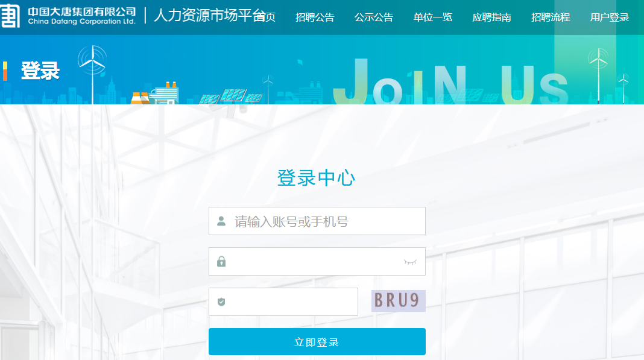644x360 pixels.
Task: Click the account or phone number input field
Action: [x=317, y=221]
